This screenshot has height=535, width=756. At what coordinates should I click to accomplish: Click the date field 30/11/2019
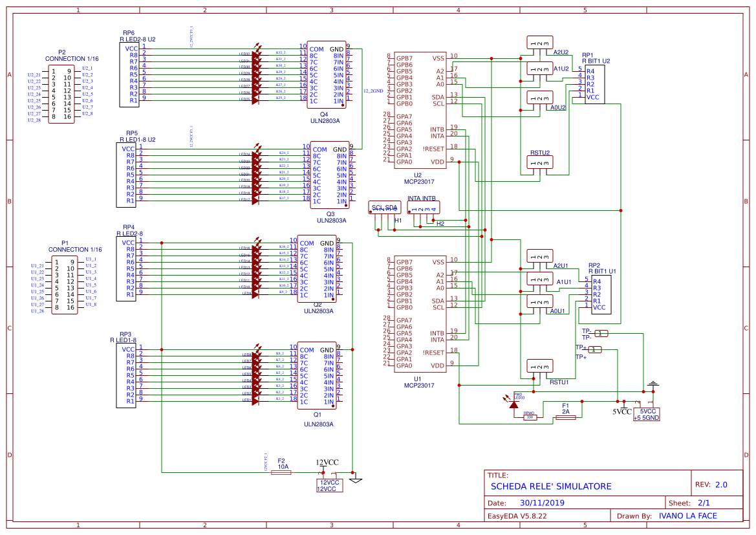tap(541, 501)
